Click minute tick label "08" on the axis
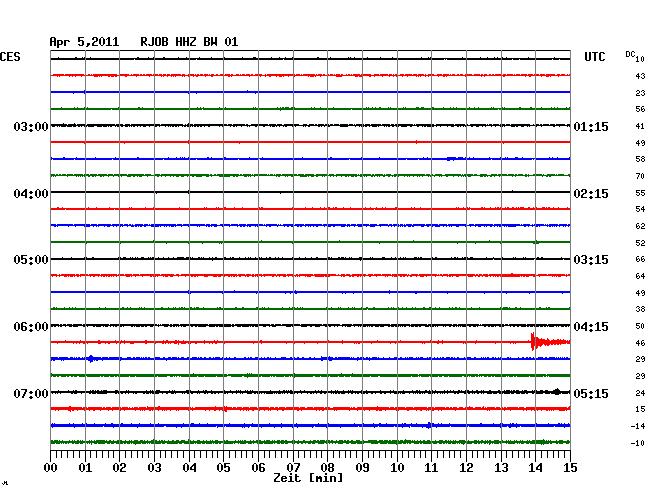650x494 pixels. (327, 467)
